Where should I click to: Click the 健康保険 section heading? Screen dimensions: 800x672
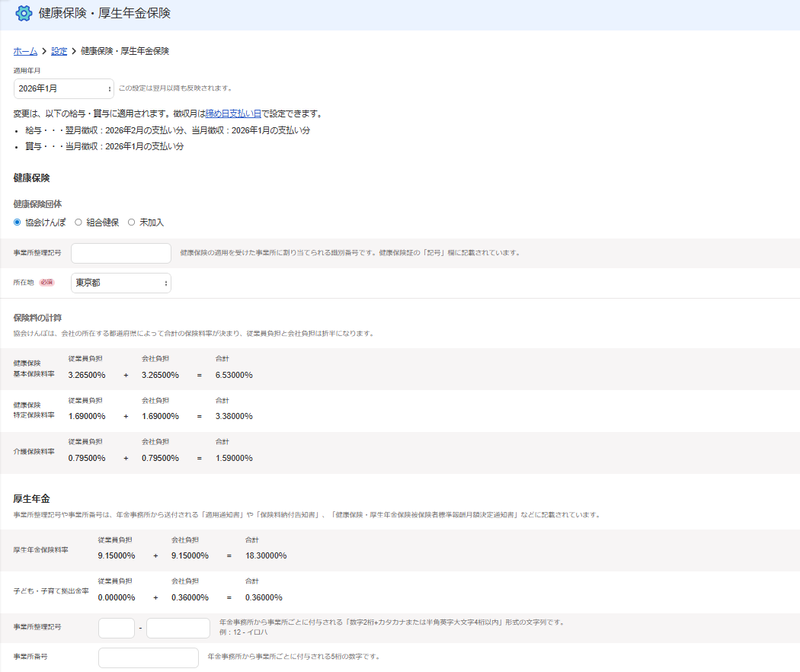(x=32, y=178)
